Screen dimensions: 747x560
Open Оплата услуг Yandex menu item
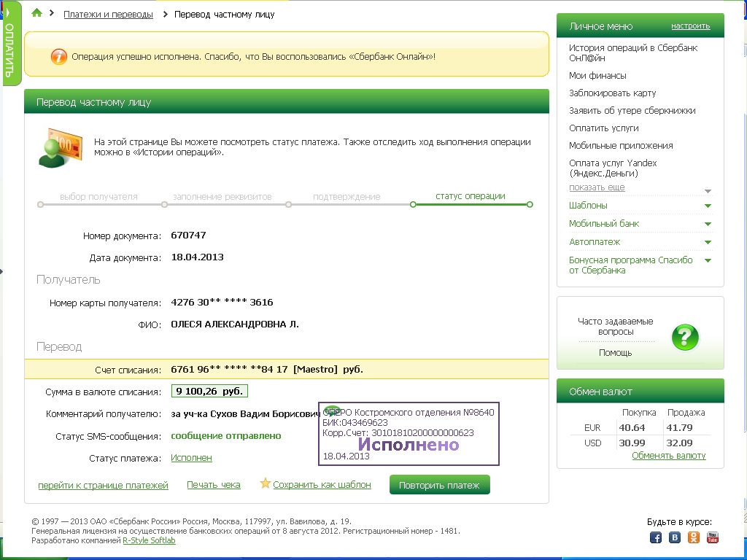point(613,168)
